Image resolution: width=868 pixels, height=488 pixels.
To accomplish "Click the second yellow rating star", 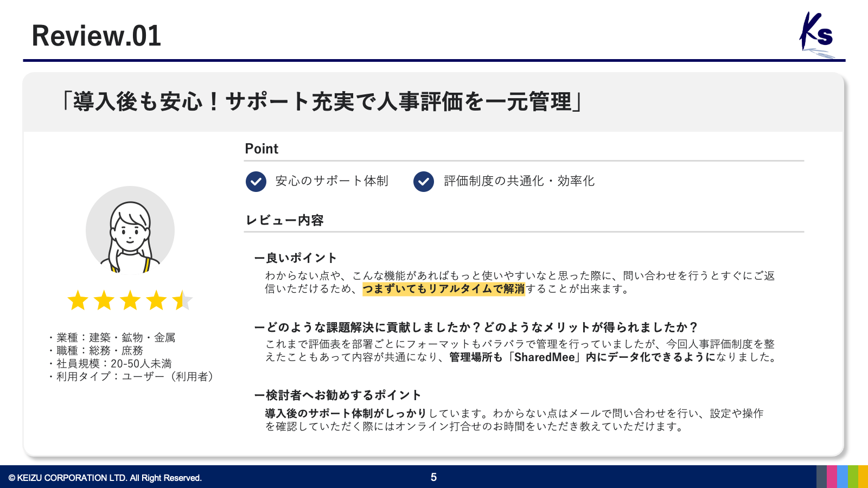I will 104,300.
